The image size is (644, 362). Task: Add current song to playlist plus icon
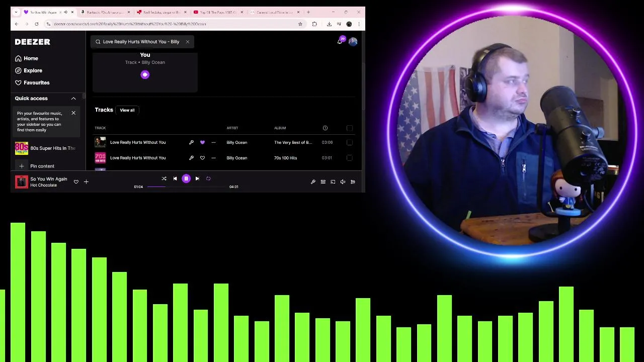click(x=86, y=182)
